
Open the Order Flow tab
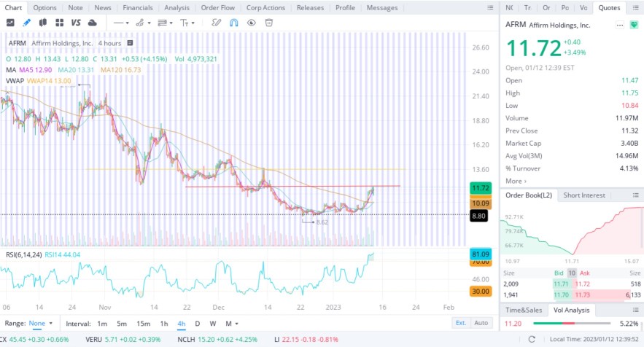tap(217, 8)
